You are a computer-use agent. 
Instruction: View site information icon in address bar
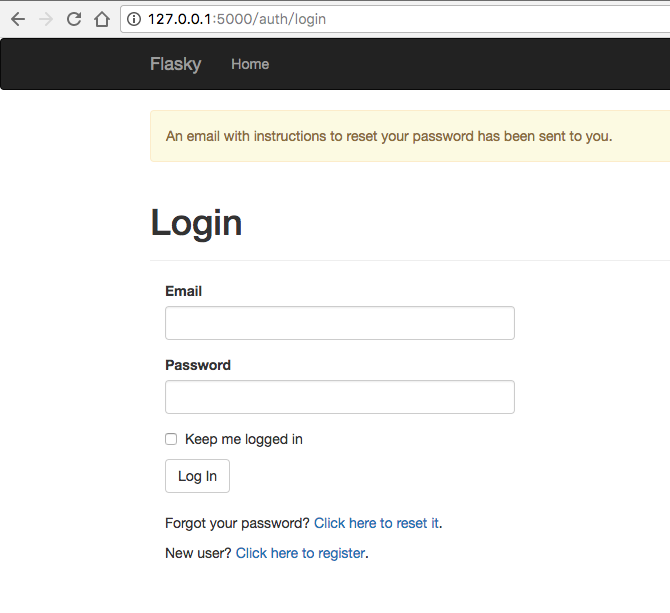(134, 19)
